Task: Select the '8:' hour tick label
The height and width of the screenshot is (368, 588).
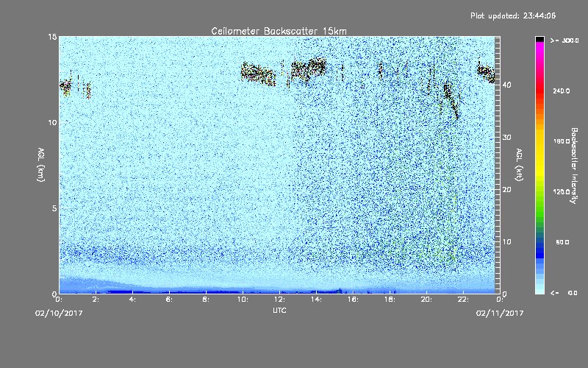Action: (206, 300)
